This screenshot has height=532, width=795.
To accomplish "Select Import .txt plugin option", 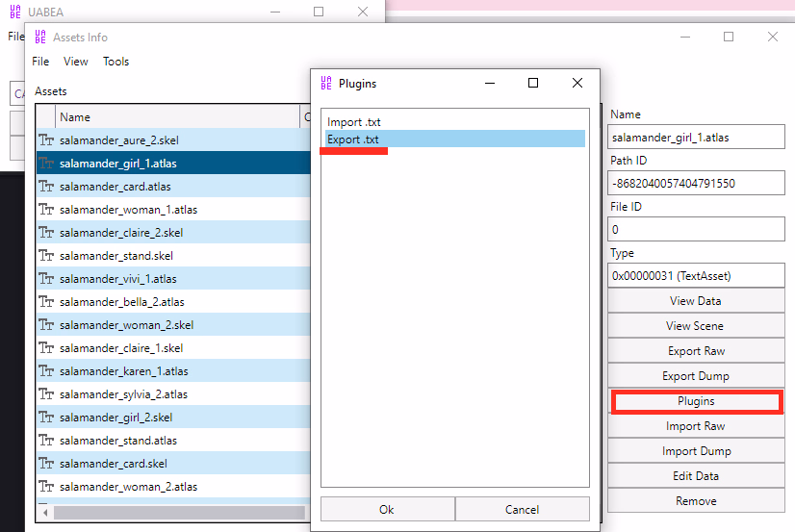I will (x=352, y=122).
